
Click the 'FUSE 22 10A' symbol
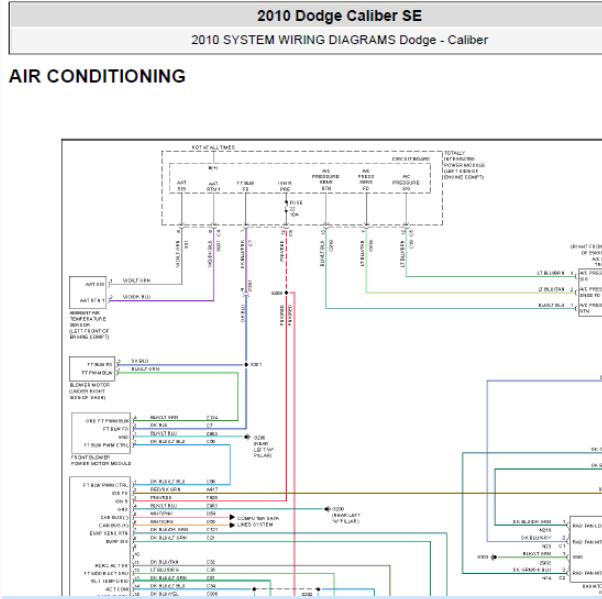point(293,208)
